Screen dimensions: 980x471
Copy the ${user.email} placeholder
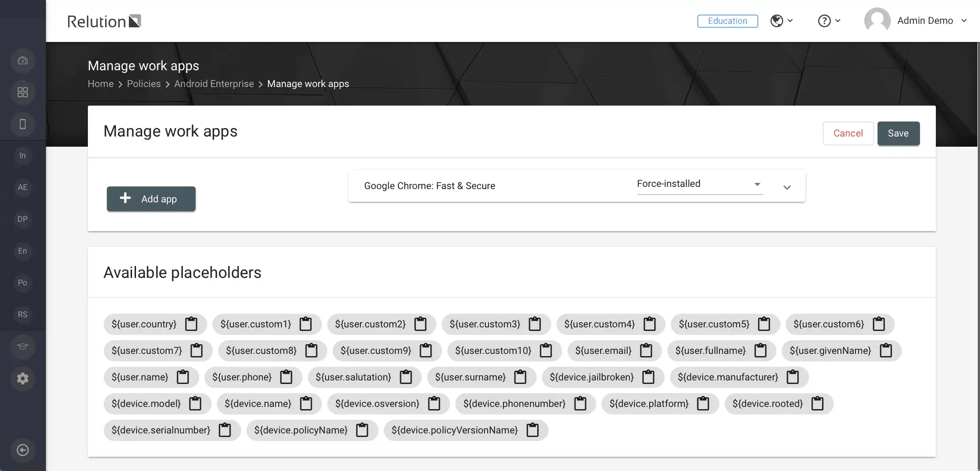pyautogui.click(x=646, y=350)
